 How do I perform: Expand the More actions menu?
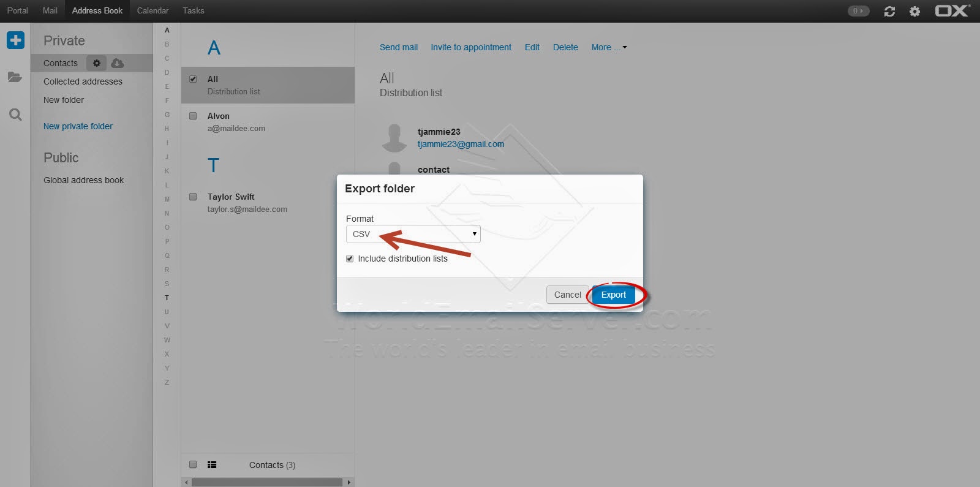pyautogui.click(x=609, y=47)
